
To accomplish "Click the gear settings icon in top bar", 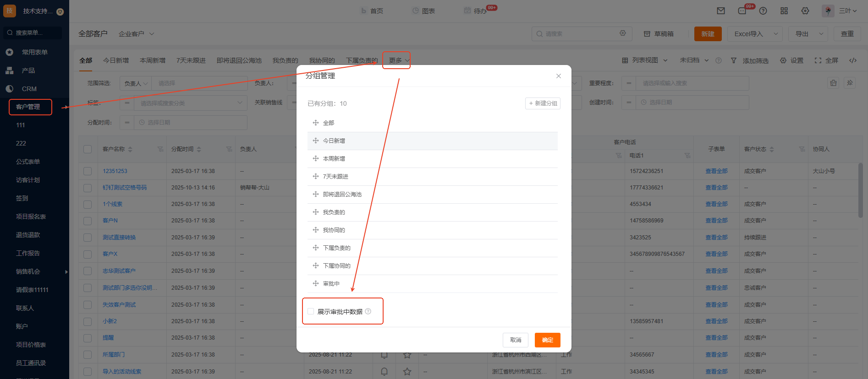I will pyautogui.click(x=805, y=11).
